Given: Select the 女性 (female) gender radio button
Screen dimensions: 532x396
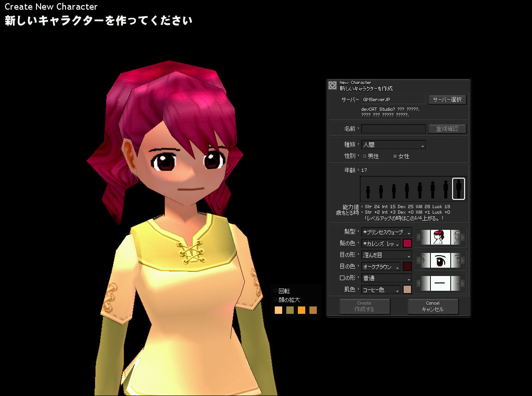Looking at the screenshot, I should (395, 156).
